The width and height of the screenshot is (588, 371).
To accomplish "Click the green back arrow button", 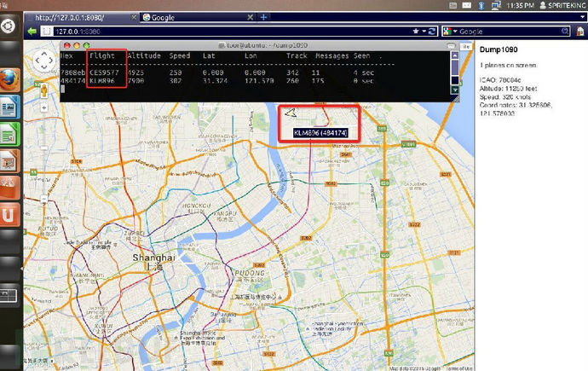I will click(x=32, y=32).
